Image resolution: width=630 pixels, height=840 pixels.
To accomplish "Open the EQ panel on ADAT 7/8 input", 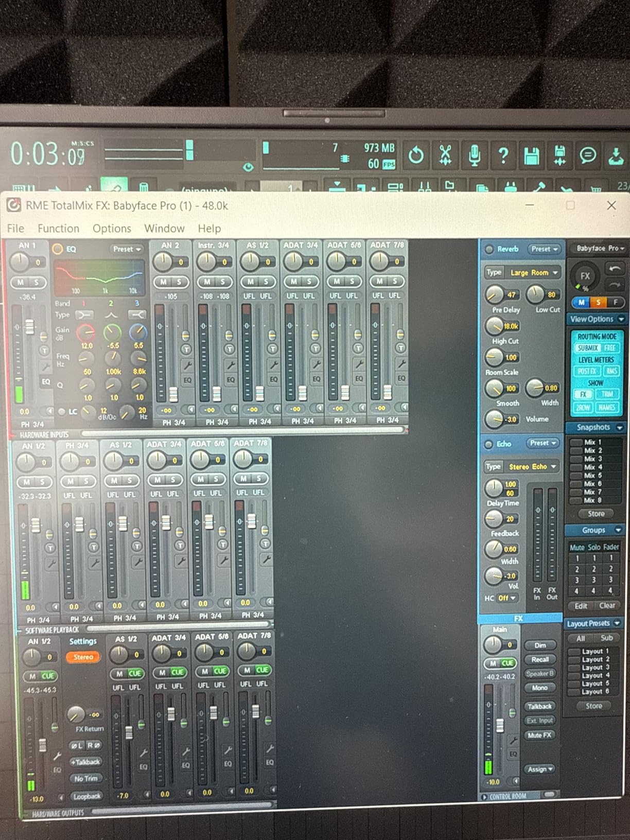I will (x=401, y=378).
